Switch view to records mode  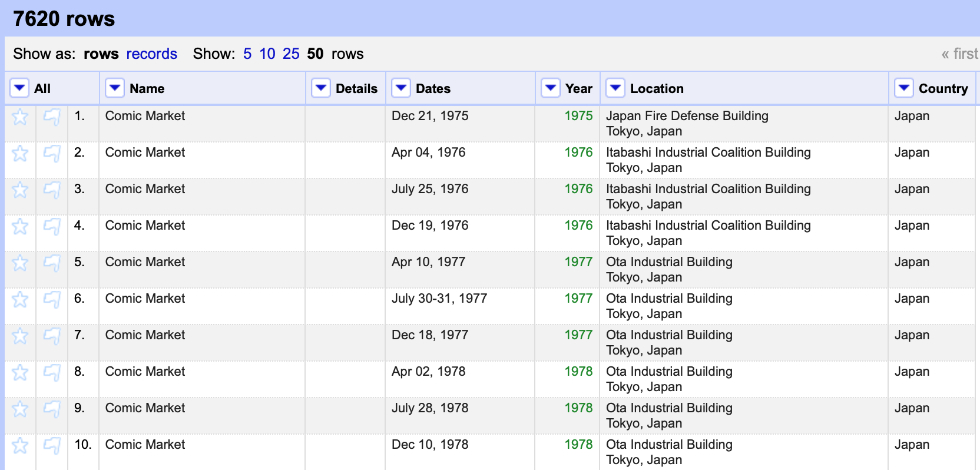click(151, 54)
